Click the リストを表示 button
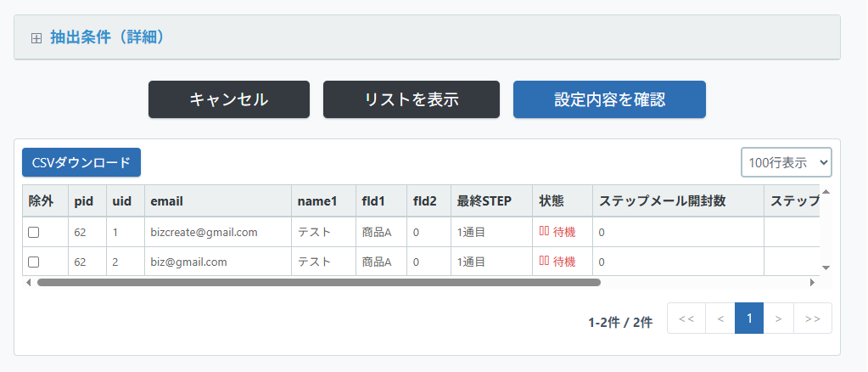 click(x=412, y=99)
